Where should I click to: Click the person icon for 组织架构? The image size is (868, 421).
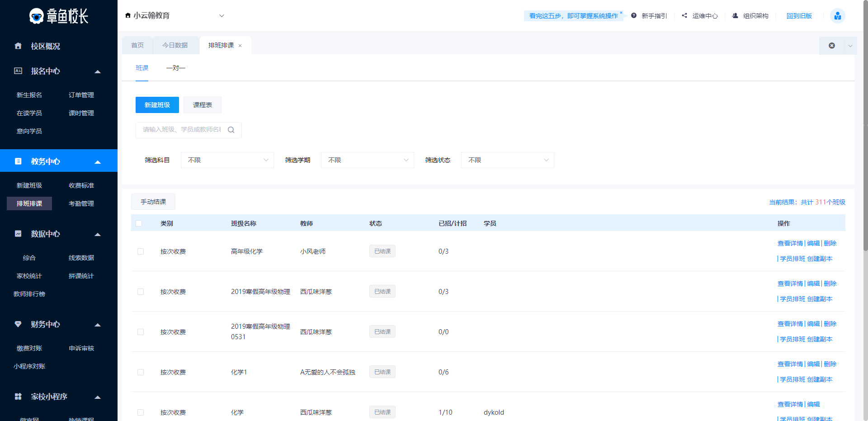(735, 15)
